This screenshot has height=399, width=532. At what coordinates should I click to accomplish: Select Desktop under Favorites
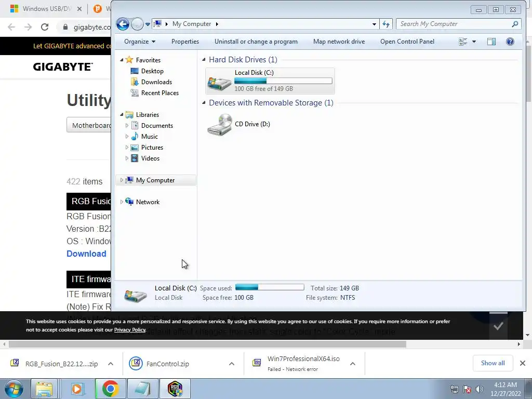[152, 71]
